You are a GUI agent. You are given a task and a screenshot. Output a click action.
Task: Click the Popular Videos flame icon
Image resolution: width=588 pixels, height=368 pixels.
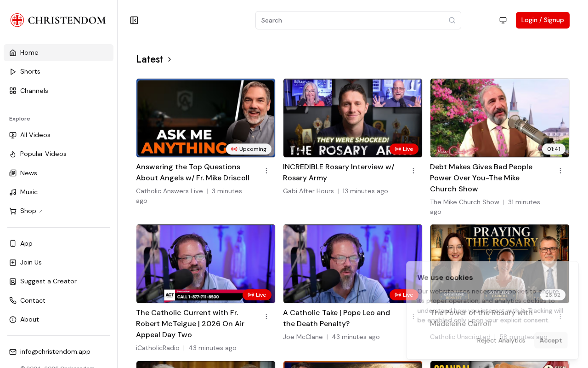(13, 154)
